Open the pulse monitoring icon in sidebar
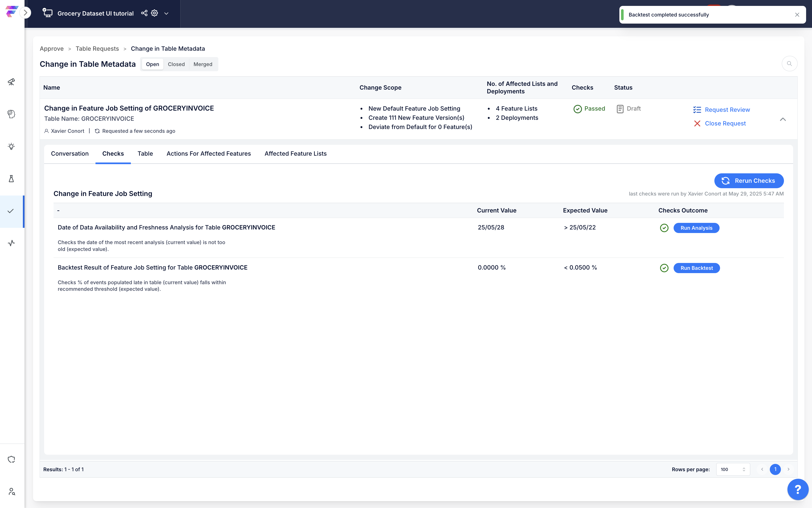812x508 pixels. (11, 243)
